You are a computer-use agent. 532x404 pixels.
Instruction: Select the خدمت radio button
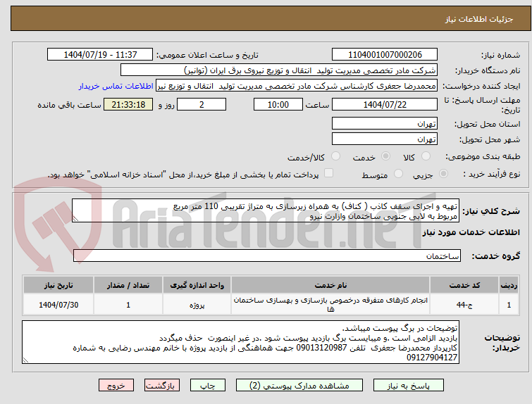pyautogui.click(x=385, y=156)
